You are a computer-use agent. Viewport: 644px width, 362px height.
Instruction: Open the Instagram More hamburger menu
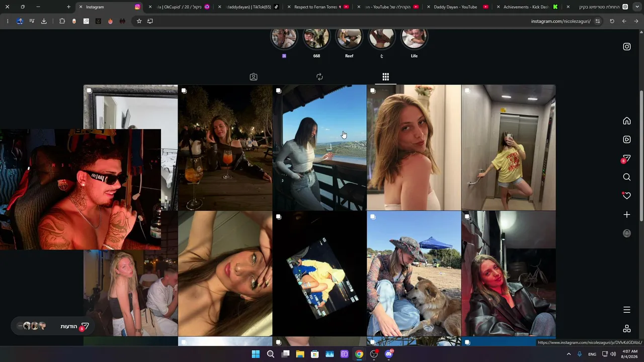(627, 310)
